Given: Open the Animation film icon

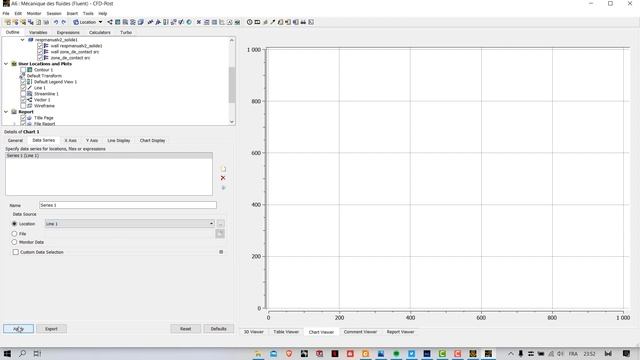Looking at the screenshot, I should pyautogui.click(x=257, y=22).
